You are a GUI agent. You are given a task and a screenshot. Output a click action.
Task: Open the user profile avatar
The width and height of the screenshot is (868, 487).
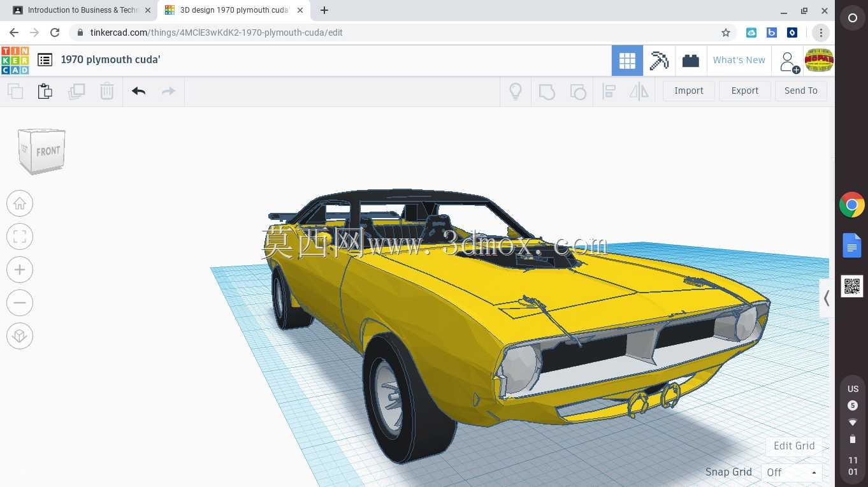(819, 61)
